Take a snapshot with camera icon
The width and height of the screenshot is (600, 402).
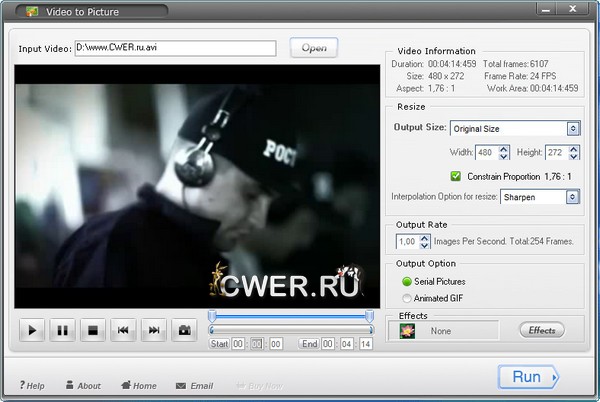184,330
